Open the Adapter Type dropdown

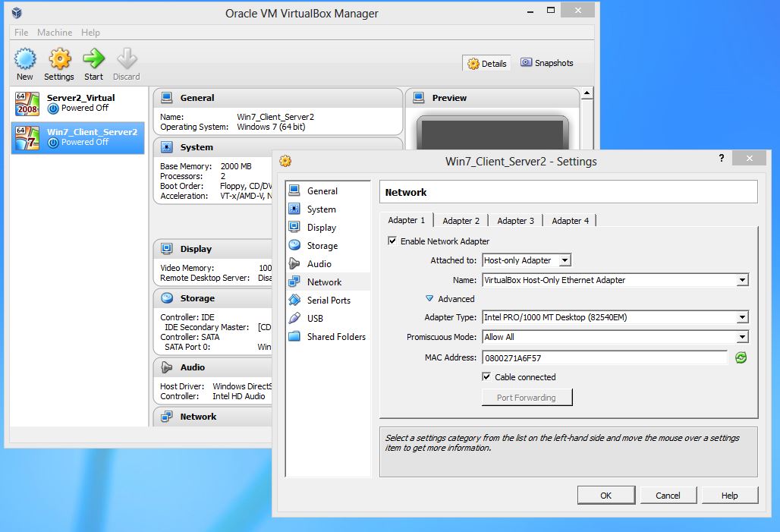(x=615, y=317)
